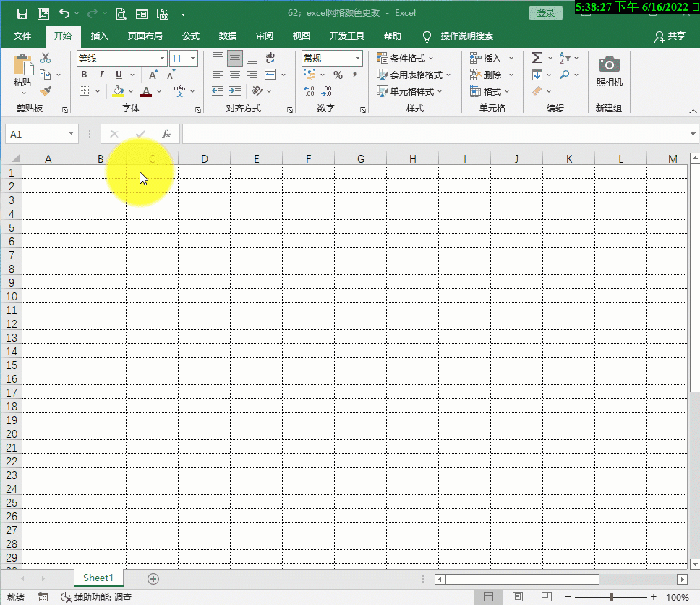
Task: Switch to Page Break Preview icon
Action: coord(547,597)
